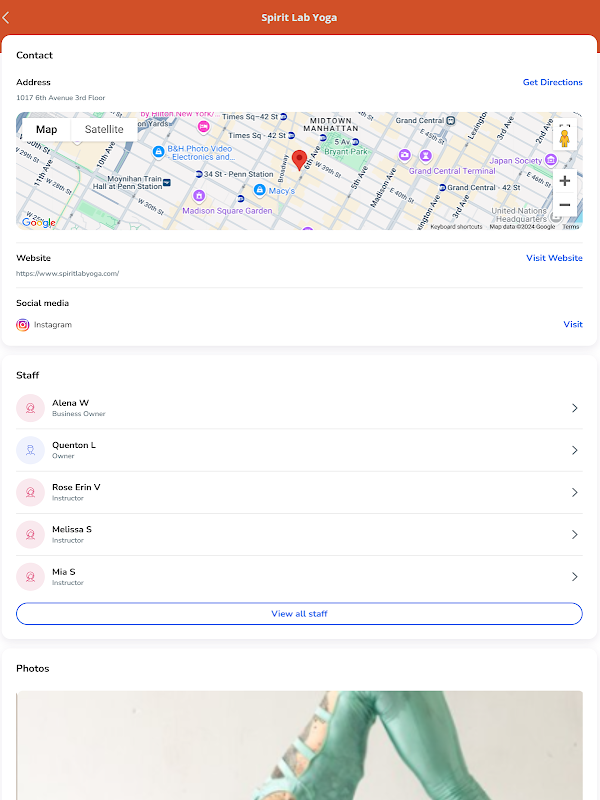The height and width of the screenshot is (800, 600).
Task: Expand Mia S staff details chevron
Action: [x=574, y=577]
